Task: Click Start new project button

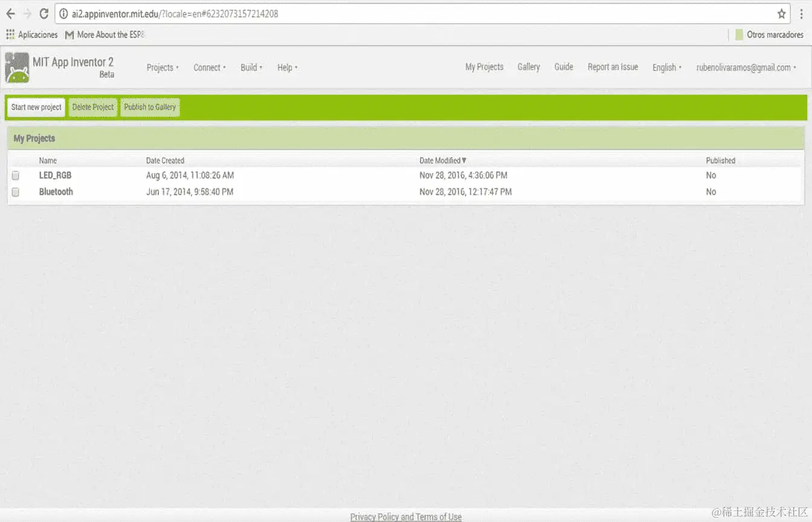Action: (36, 107)
